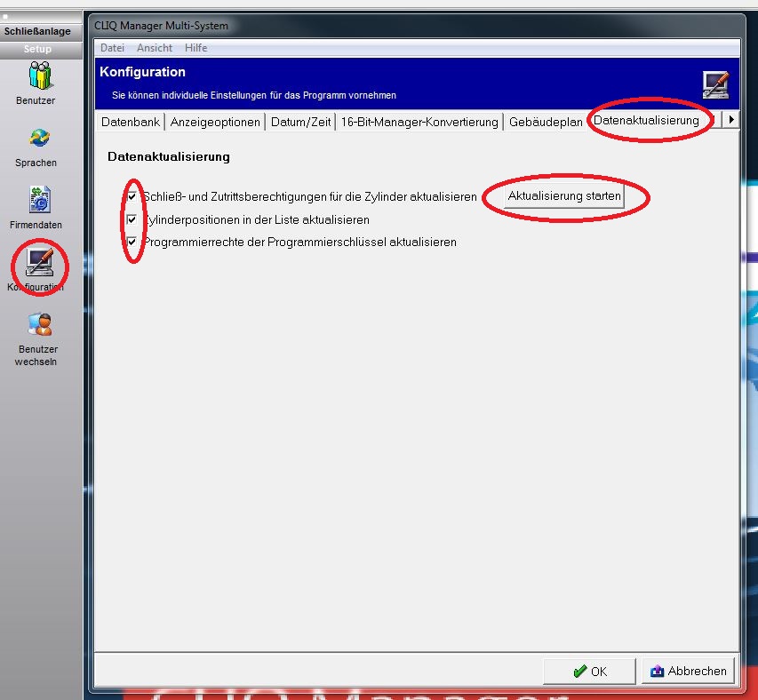Open the Konfiguration sidebar icon

40,263
